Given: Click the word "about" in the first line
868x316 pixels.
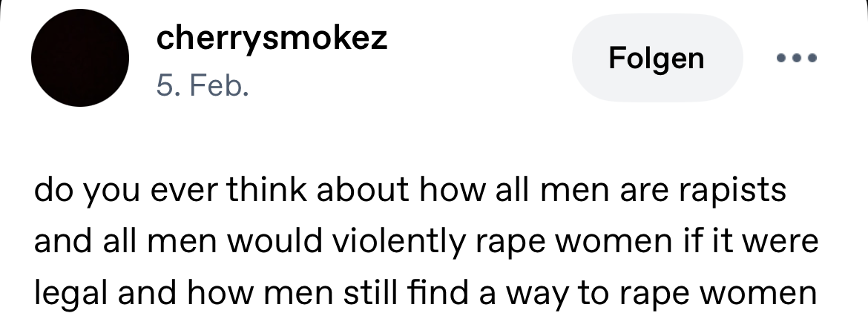Looking at the screenshot, I should [361, 191].
